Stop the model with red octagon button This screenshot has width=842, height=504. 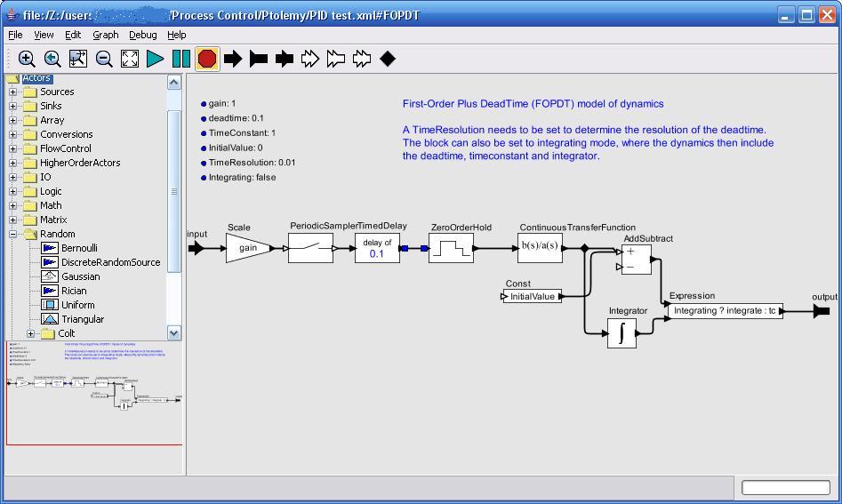point(207,59)
